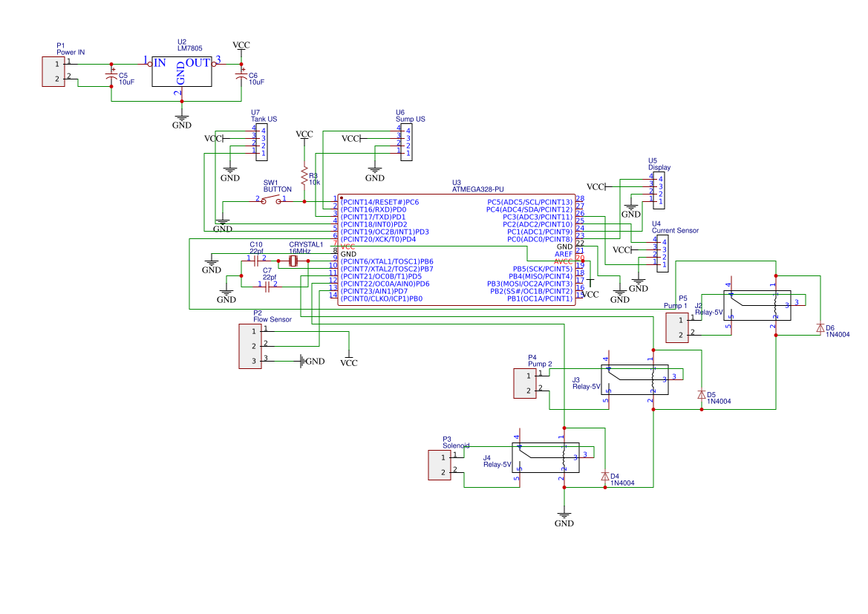Click pin label PC3(ADC3/PCINT11)
This screenshot has height=614, width=868.
point(538,217)
